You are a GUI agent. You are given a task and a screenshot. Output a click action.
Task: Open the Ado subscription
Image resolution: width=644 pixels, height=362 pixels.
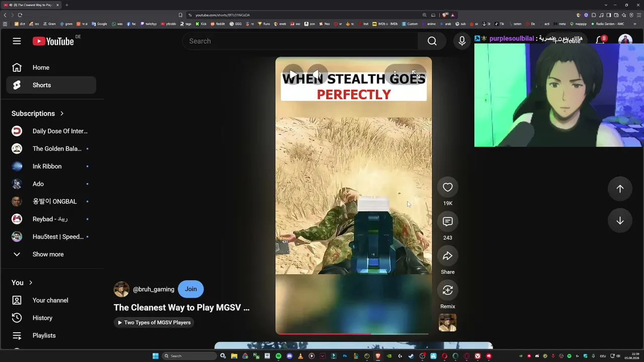pyautogui.click(x=51, y=184)
